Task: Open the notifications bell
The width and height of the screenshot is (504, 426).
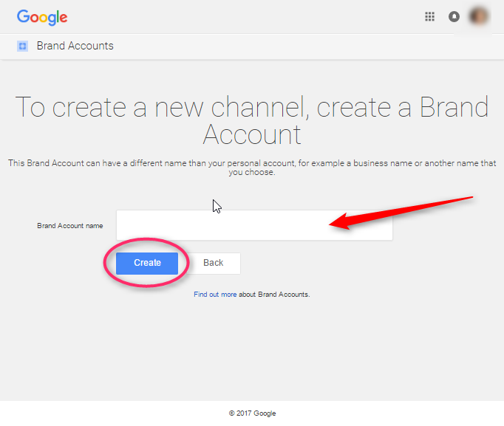Action: [454, 16]
